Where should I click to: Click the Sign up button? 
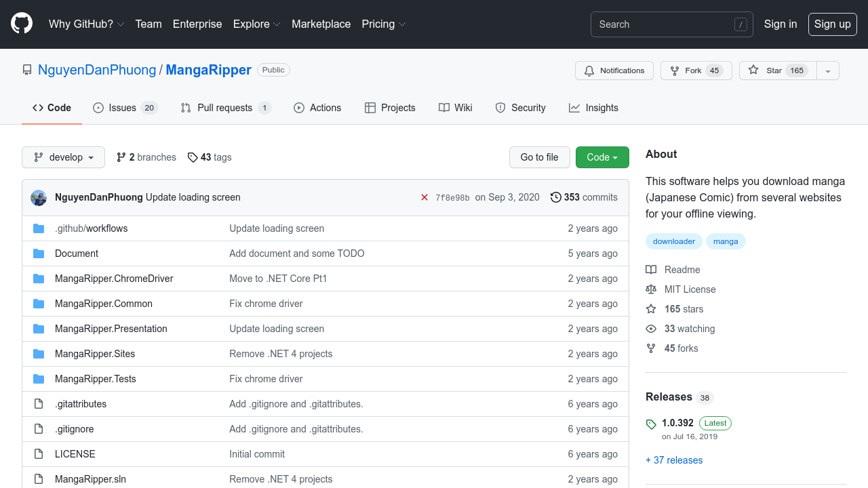pos(832,24)
